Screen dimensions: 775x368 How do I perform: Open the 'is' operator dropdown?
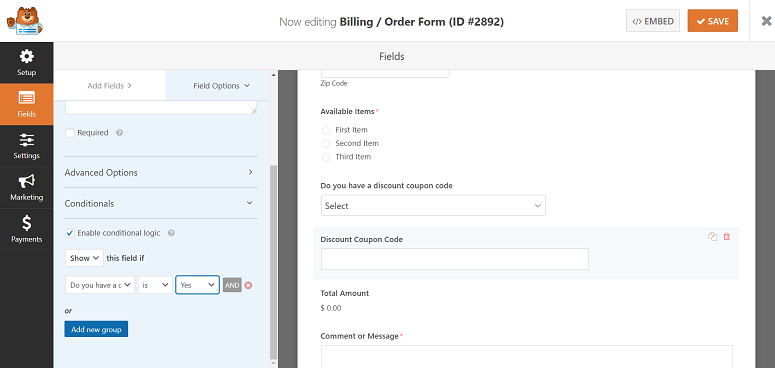(x=155, y=285)
